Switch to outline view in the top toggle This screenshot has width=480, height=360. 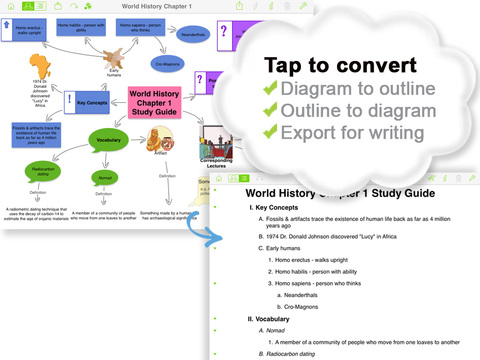pyautogui.click(x=40, y=6)
